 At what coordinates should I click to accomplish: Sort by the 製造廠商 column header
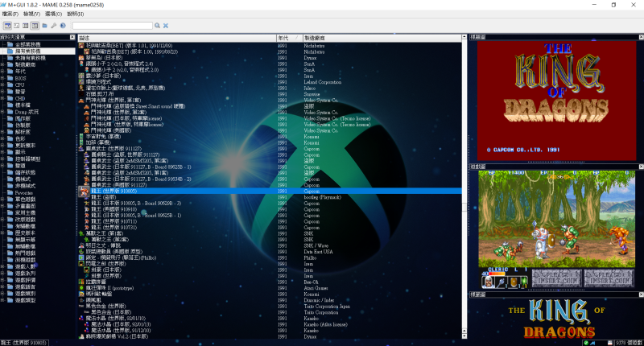click(382, 38)
